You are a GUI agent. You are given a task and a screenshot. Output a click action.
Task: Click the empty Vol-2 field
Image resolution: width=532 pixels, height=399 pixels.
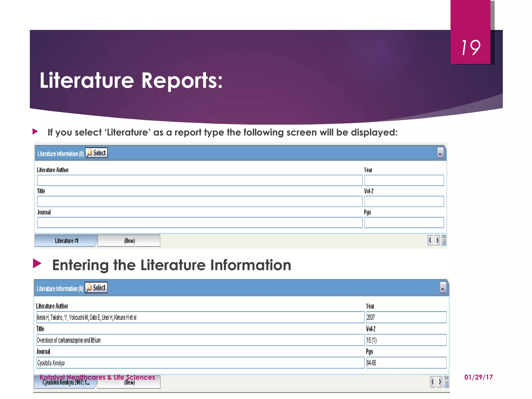[x=404, y=201]
